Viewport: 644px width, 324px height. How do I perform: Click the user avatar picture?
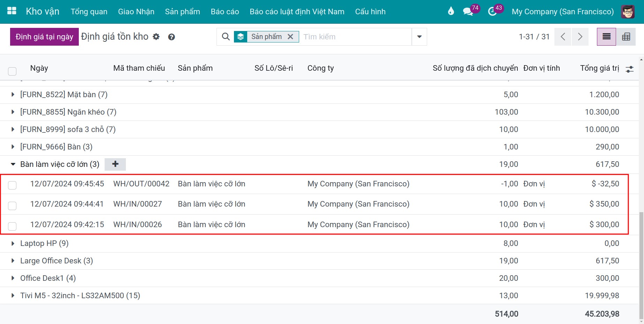[x=628, y=11]
